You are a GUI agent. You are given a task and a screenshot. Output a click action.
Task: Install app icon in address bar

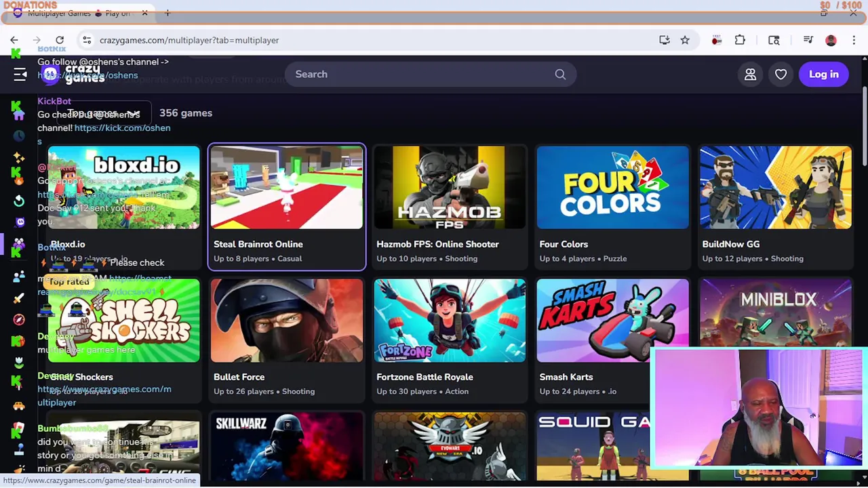(x=665, y=40)
